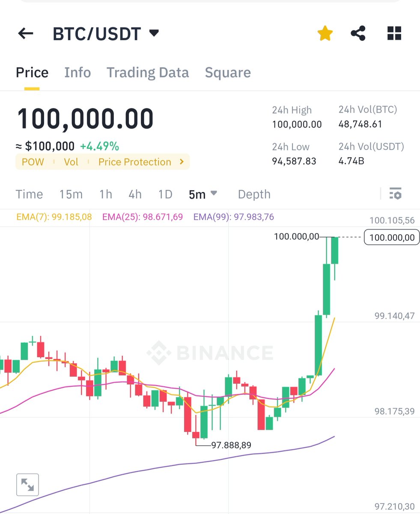
Task: Choose the 15m interval
Action: 71,194
